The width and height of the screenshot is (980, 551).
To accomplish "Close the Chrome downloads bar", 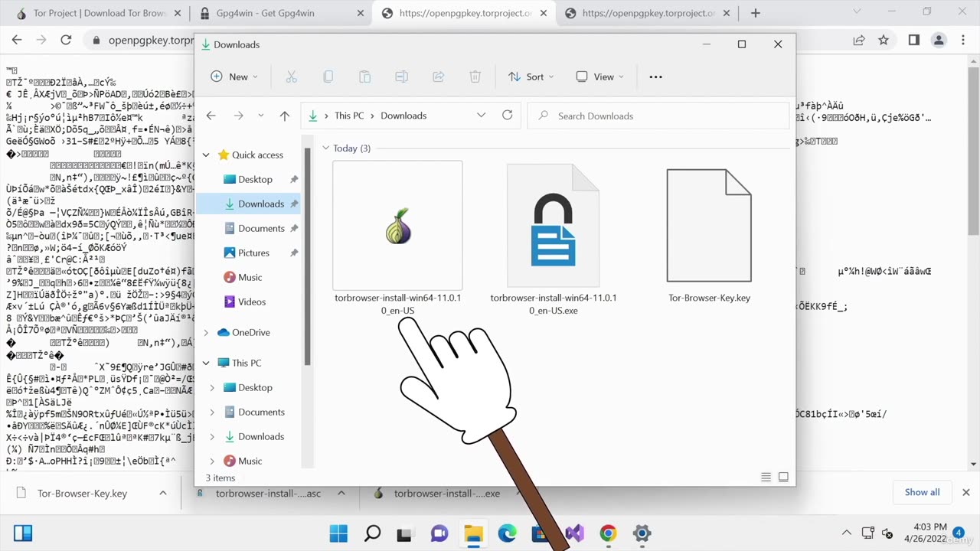I will click(x=965, y=493).
